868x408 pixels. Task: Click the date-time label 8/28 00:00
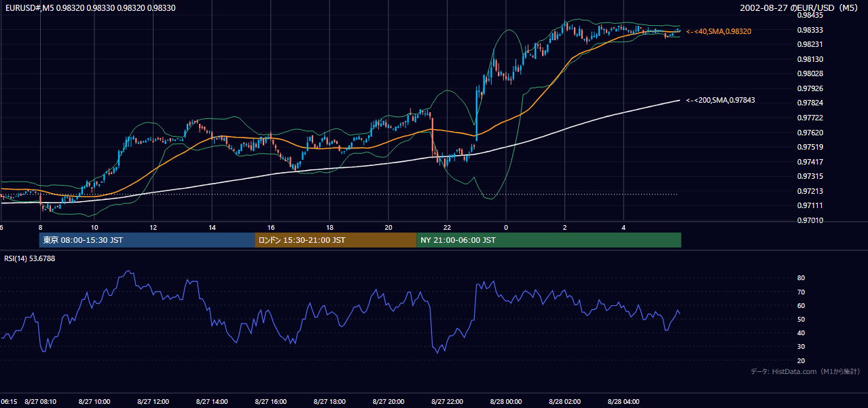507,402
